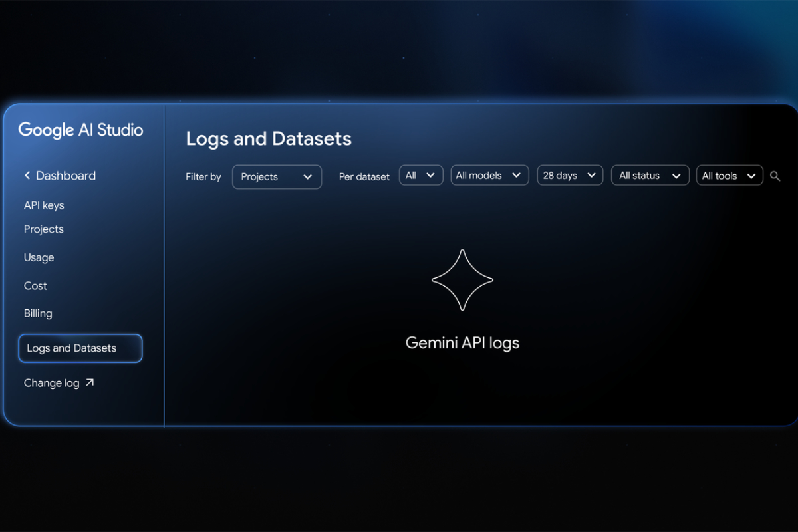Click the Filter by label
Viewport: 798px width, 532px height.
[203, 177]
